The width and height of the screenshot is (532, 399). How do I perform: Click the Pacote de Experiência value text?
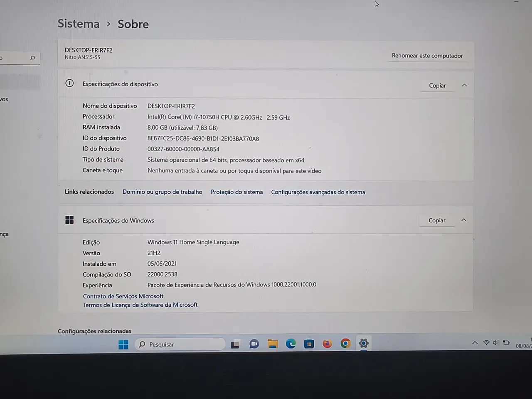[232, 285]
